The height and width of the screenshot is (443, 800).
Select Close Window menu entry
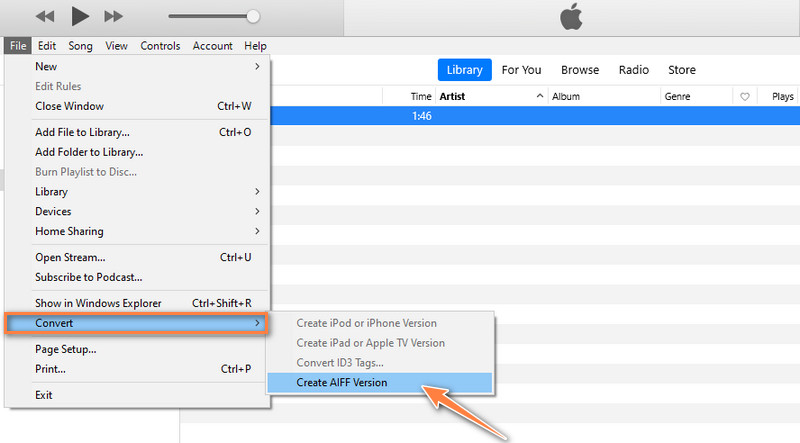click(137, 106)
